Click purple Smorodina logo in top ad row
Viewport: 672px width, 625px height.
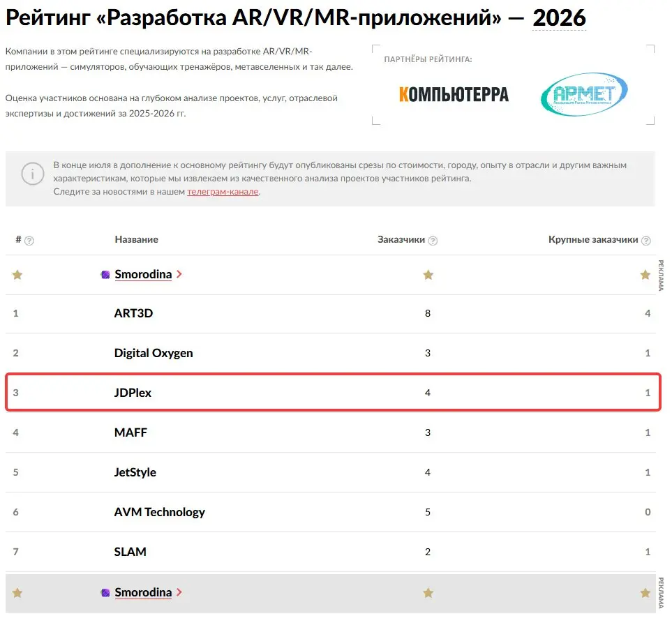click(x=105, y=275)
